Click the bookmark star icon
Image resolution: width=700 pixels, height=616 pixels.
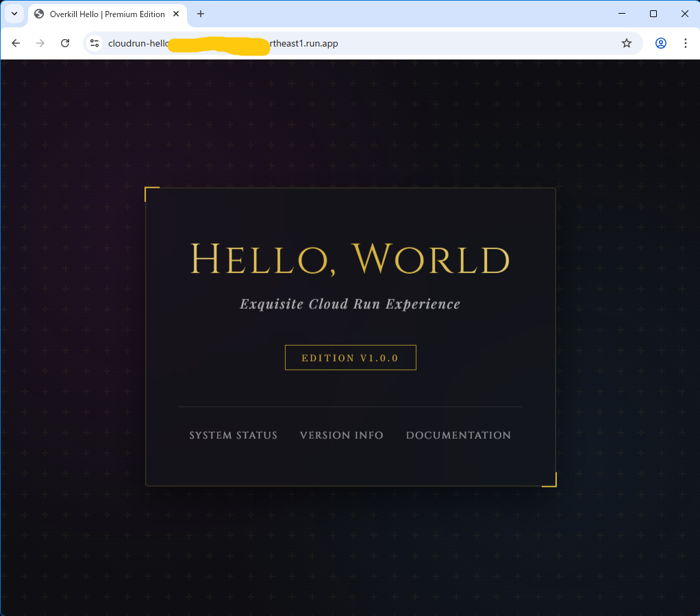click(626, 42)
